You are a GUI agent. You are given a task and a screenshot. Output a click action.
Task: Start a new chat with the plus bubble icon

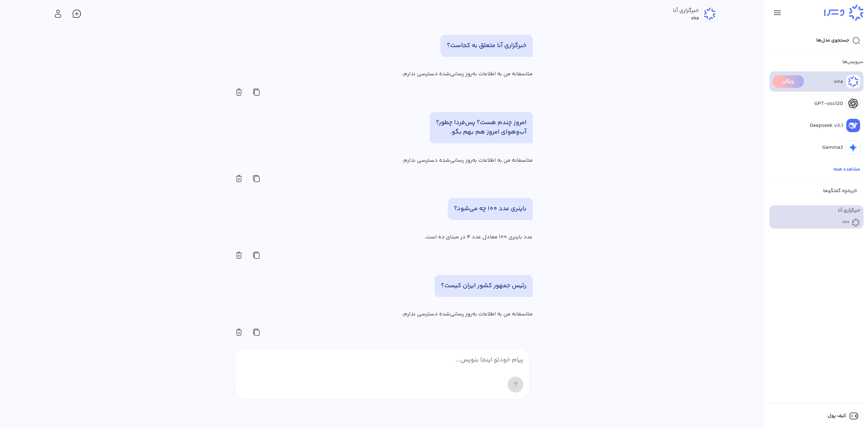click(x=77, y=14)
